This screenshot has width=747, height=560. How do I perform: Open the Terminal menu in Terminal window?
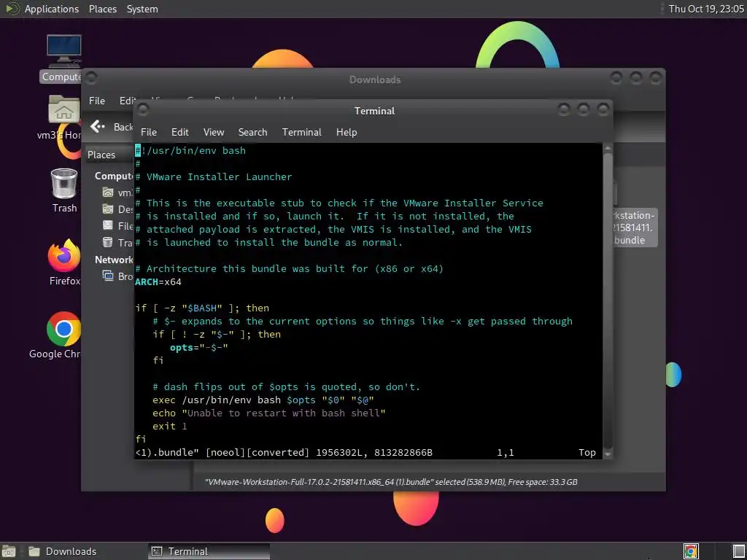(x=301, y=132)
